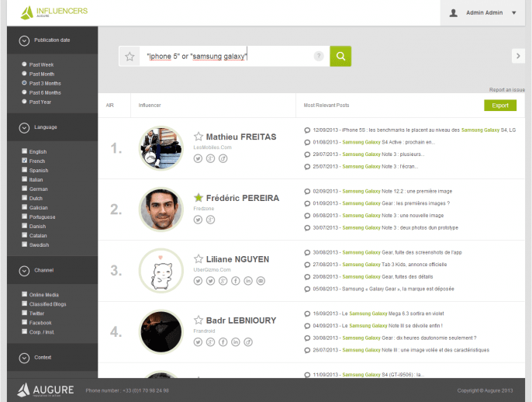Star Badr LEBNIOURY as a favorite
532x402 pixels.
[x=199, y=320]
